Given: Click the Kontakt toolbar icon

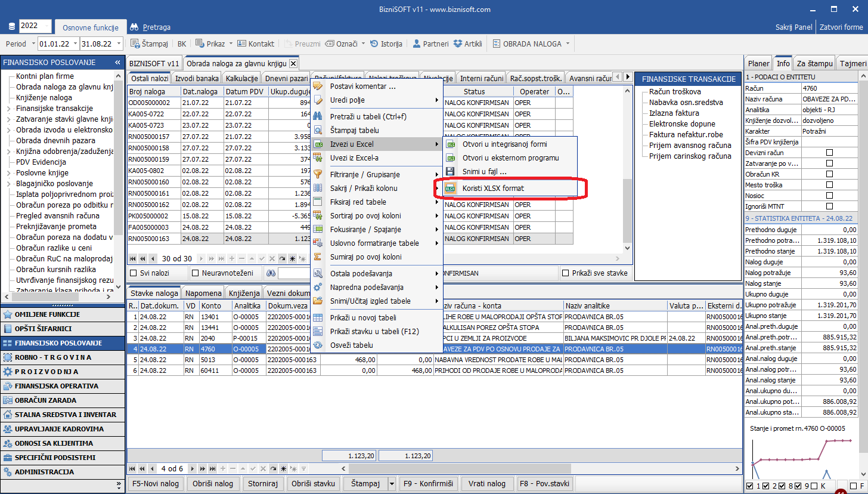Looking at the screenshot, I should pos(242,44).
